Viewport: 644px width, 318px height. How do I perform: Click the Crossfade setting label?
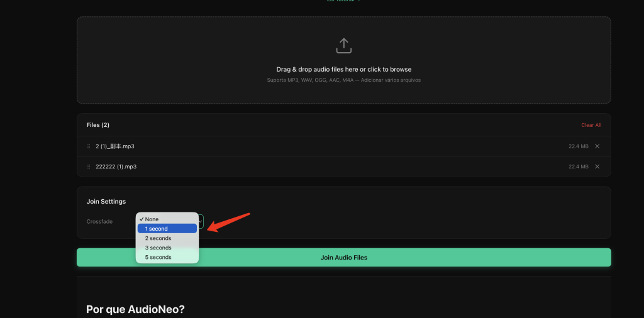(99, 222)
